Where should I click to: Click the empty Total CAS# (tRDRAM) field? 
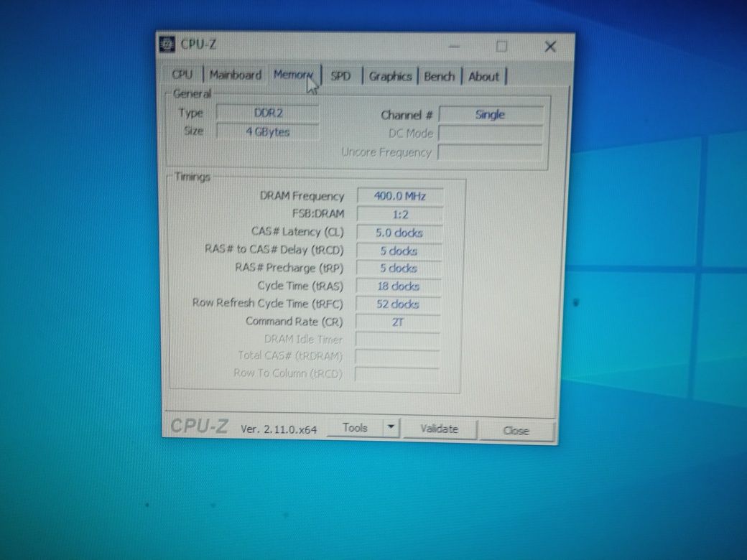click(x=396, y=357)
